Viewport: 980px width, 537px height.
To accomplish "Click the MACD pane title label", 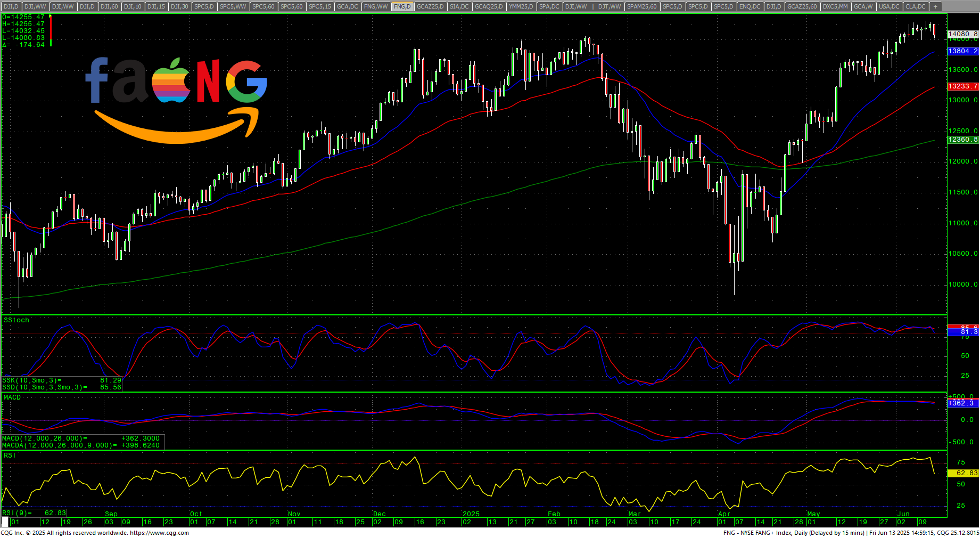I will tap(12, 397).
